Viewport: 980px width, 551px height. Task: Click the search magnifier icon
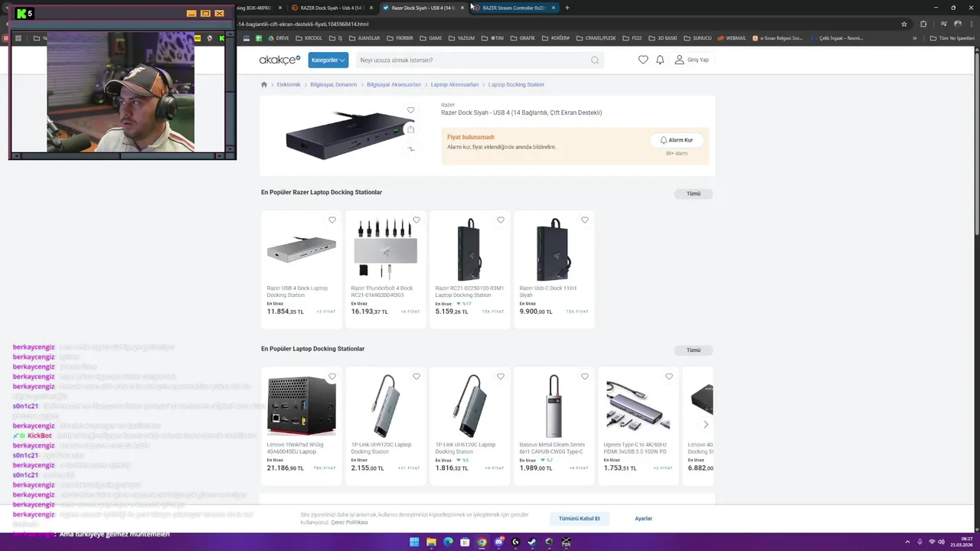pyautogui.click(x=595, y=60)
